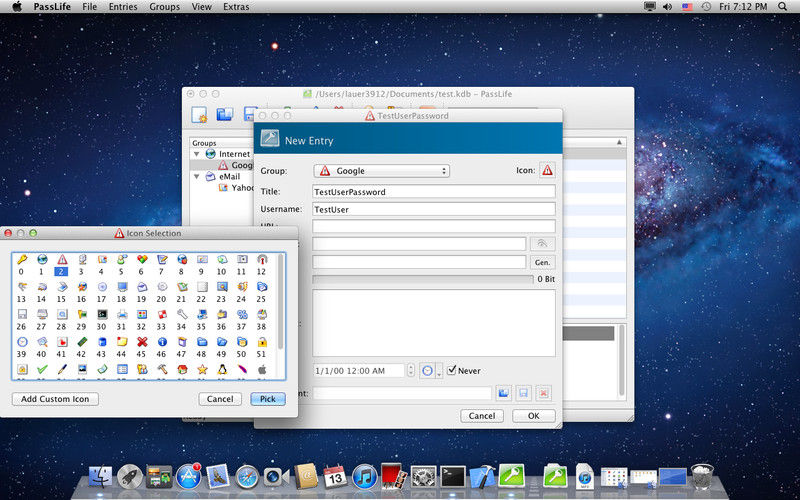Click the open attachment folder icon

[x=504, y=393]
